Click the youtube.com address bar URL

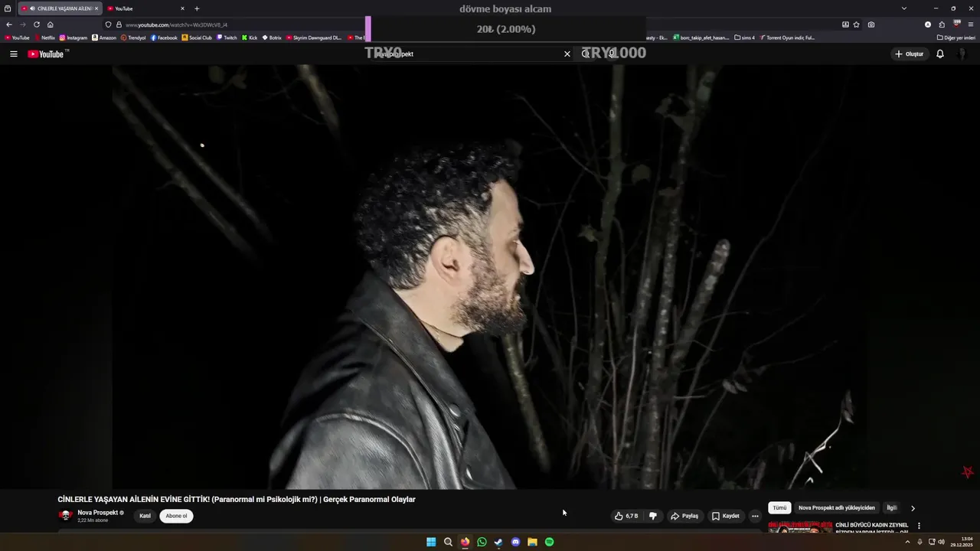pyautogui.click(x=176, y=24)
